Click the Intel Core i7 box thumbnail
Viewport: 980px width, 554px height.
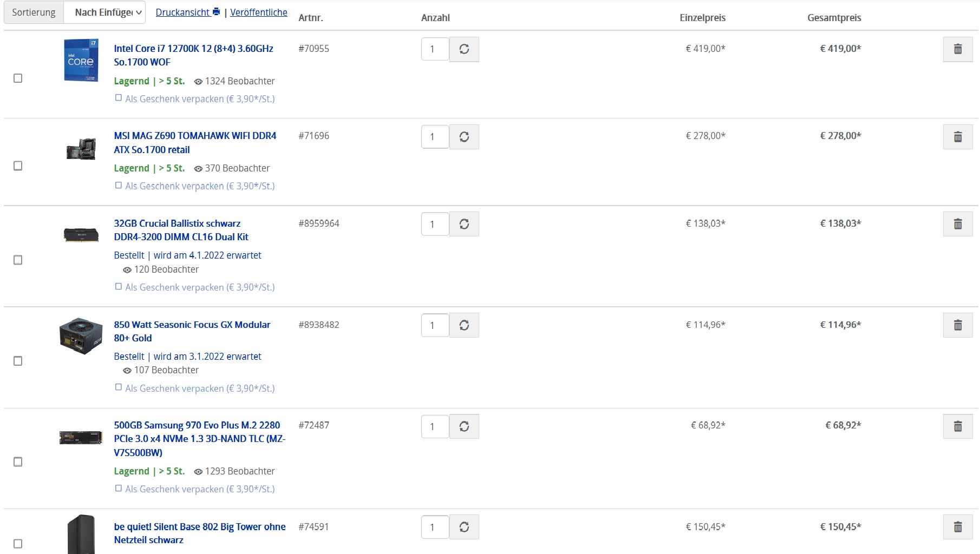(81, 60)
